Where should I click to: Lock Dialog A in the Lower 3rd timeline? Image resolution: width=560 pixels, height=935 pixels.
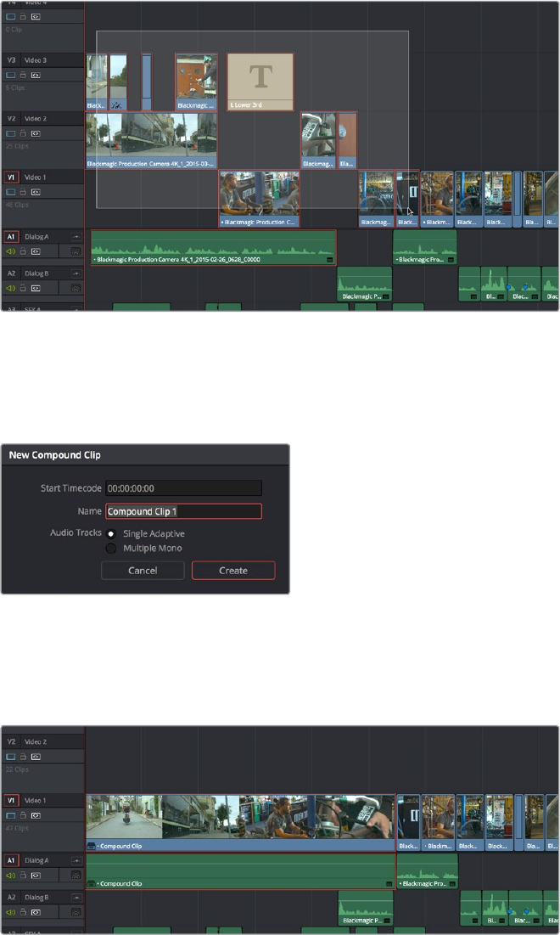point(23,251)
